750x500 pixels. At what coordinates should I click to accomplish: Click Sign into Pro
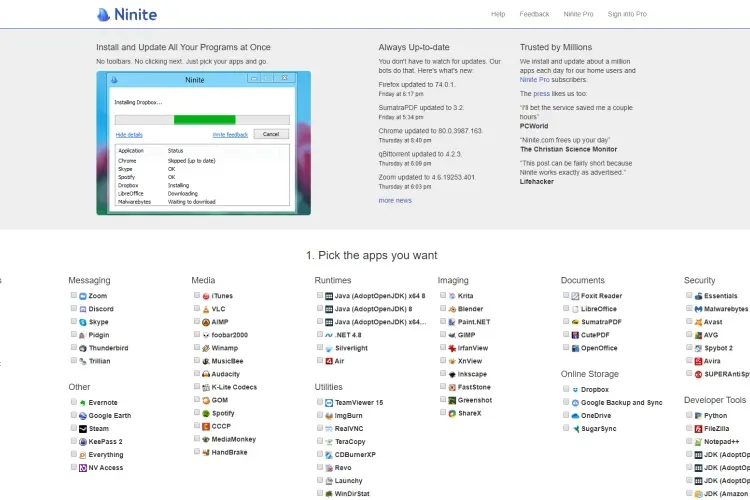627,14
